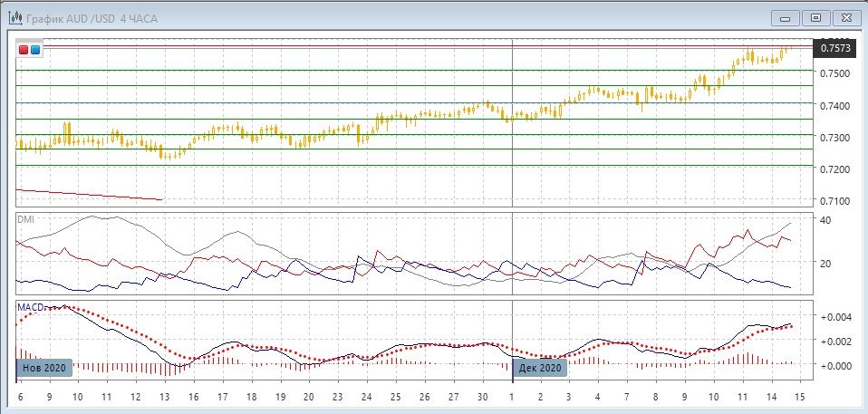Image resolution: width=868 pixels, height=414 pixels.
Task: Click date 16 on the time axis
Action: 193,397
